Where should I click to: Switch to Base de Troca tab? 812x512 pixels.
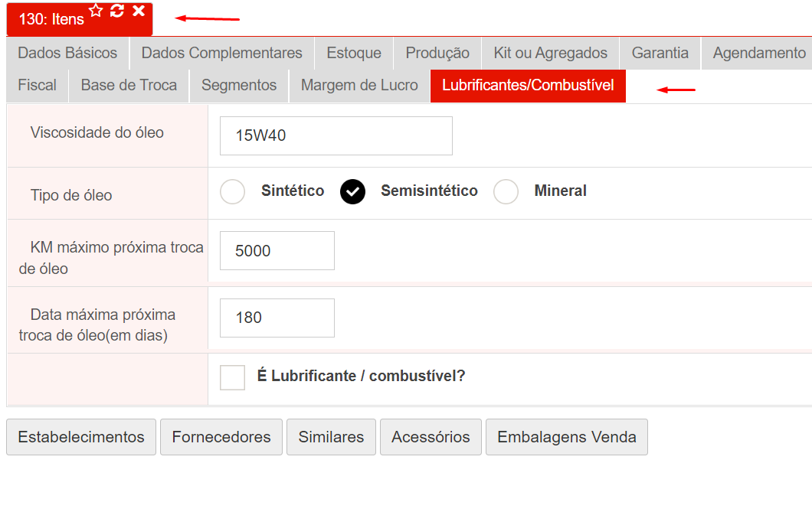129,86
